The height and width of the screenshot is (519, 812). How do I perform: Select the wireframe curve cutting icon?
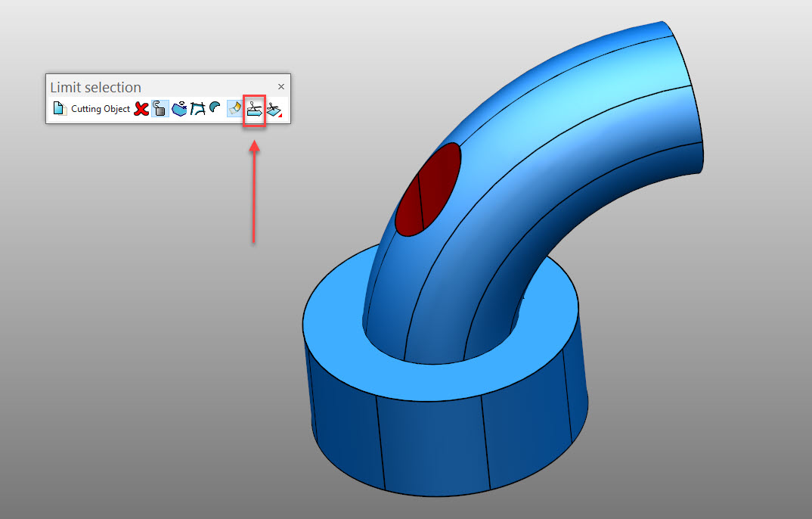tap(198, 108)
